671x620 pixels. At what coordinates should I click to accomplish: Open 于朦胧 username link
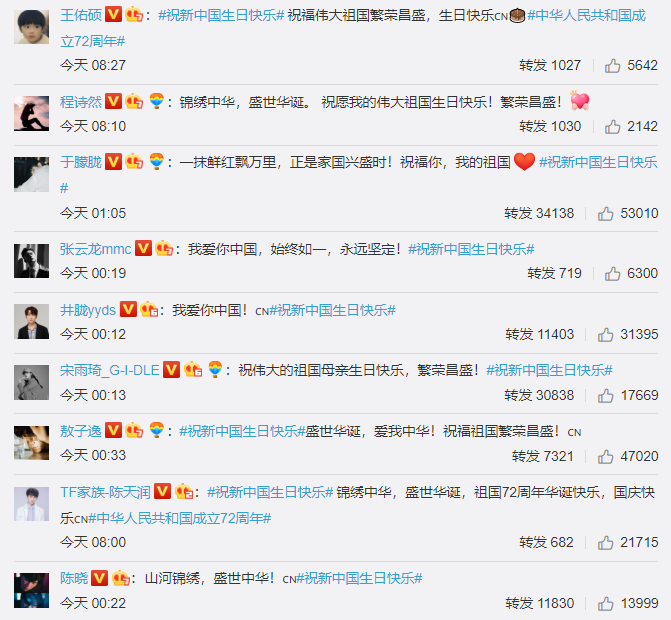pyautogui.click(x=80, y=162)
